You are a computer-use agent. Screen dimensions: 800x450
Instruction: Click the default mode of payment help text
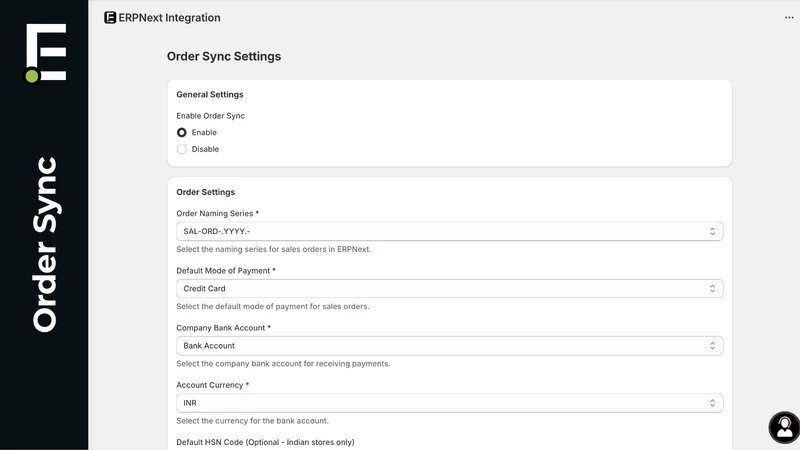(273, 307)
